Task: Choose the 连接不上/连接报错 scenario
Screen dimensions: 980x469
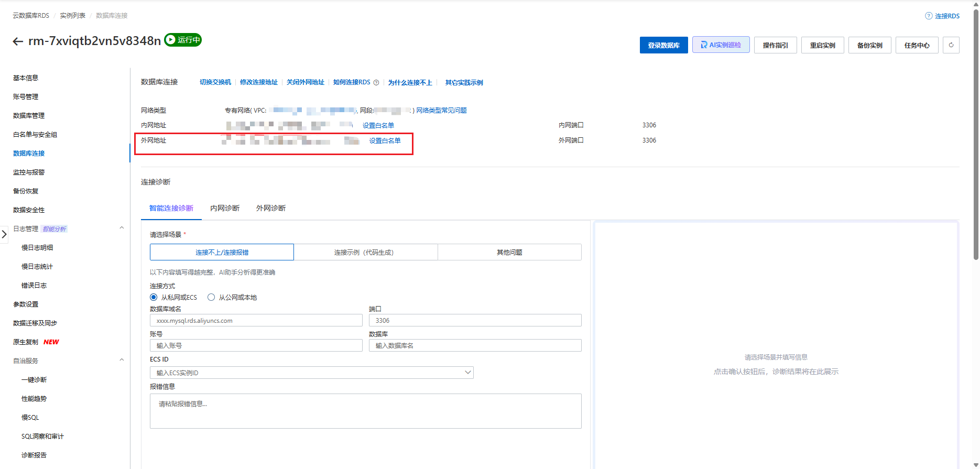Action: 222,252
